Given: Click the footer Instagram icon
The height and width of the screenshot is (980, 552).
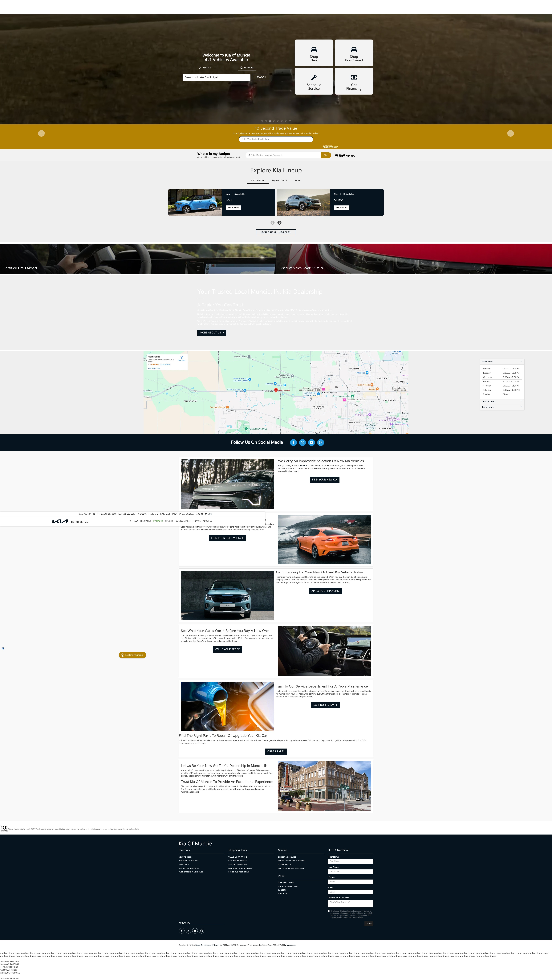Looking at the screenshot, I should click(x=202, y=931).
